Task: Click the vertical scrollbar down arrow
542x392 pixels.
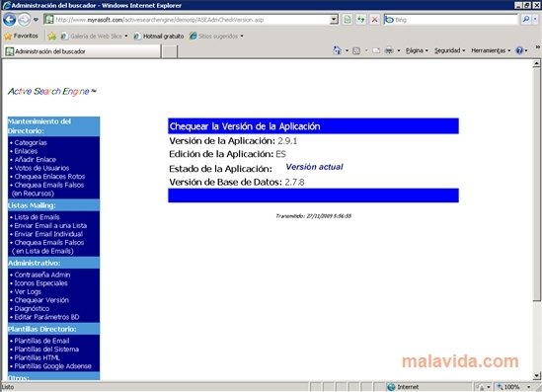Action: 536,375
